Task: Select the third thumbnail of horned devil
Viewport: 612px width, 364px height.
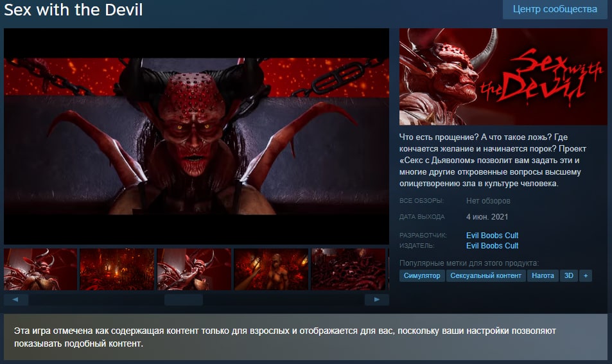Action: [x=194, y=269]
